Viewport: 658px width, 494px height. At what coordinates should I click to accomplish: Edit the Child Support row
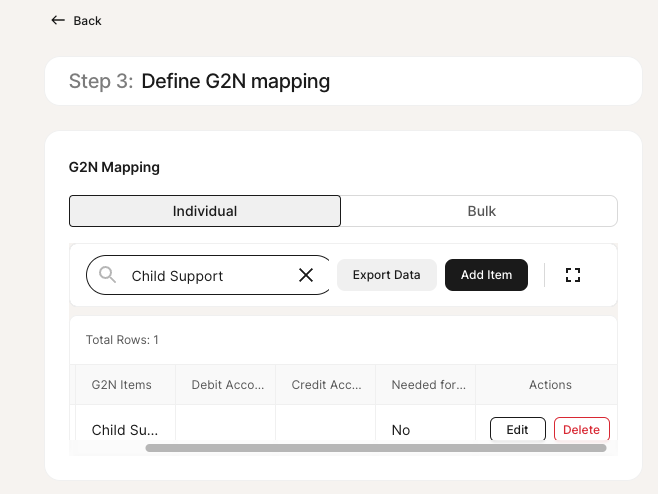(x=518, y=429)
